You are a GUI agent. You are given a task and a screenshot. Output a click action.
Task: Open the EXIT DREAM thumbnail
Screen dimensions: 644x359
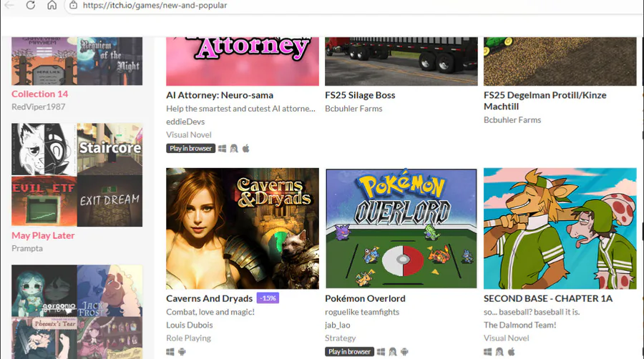point(110,201)
